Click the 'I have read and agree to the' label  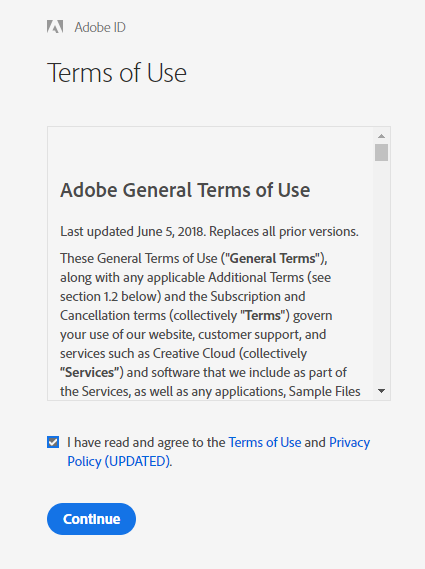click(146, 442)
